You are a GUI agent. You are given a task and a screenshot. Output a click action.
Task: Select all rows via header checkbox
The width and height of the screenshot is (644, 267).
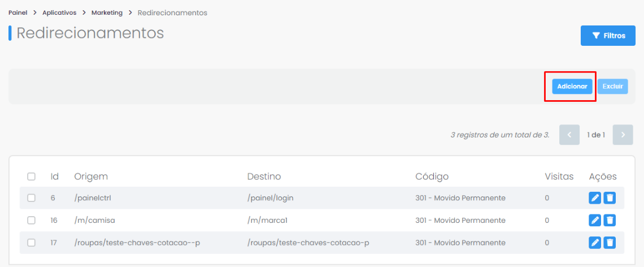(31, 176)
